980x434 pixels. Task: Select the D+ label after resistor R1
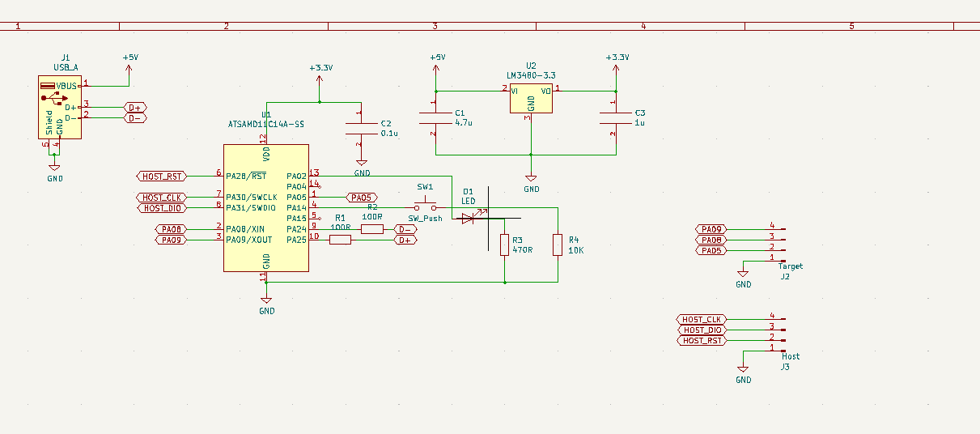(x=405, y=240)
